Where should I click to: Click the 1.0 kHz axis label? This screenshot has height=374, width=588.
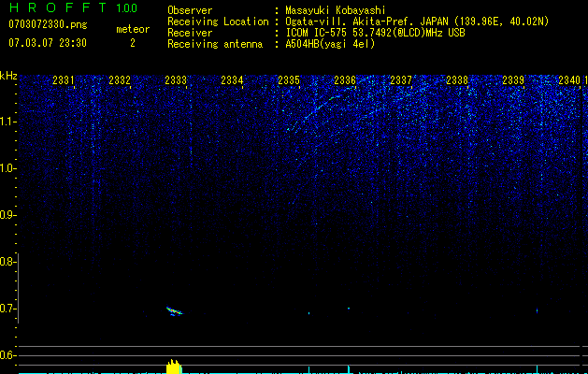click(x=8, y=168)
